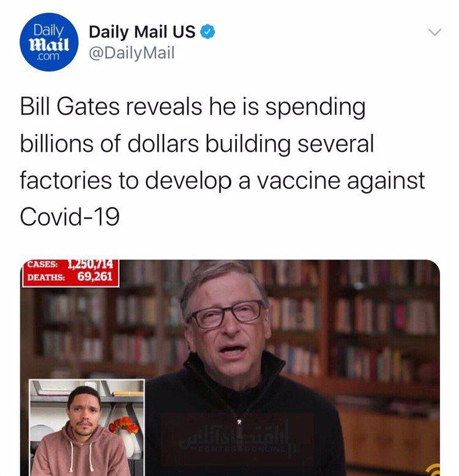Open the red cases and deaths counter overlay

click(x=70, y=273)
